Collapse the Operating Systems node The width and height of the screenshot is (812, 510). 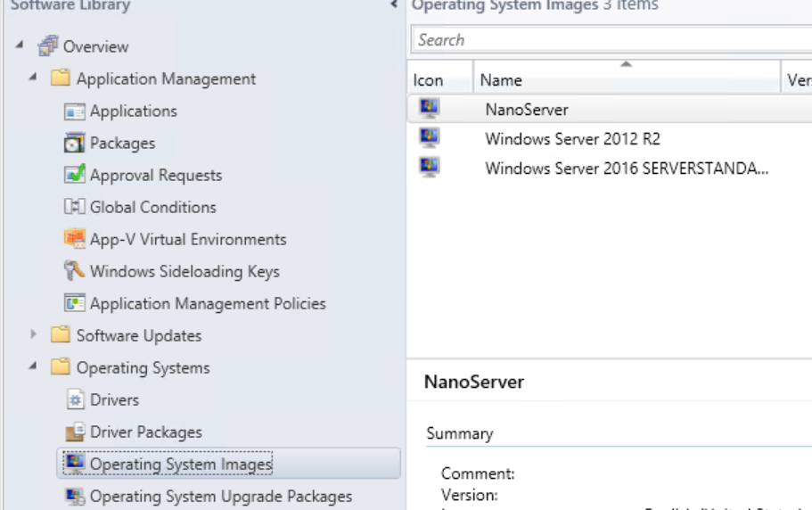pos(33,366)
